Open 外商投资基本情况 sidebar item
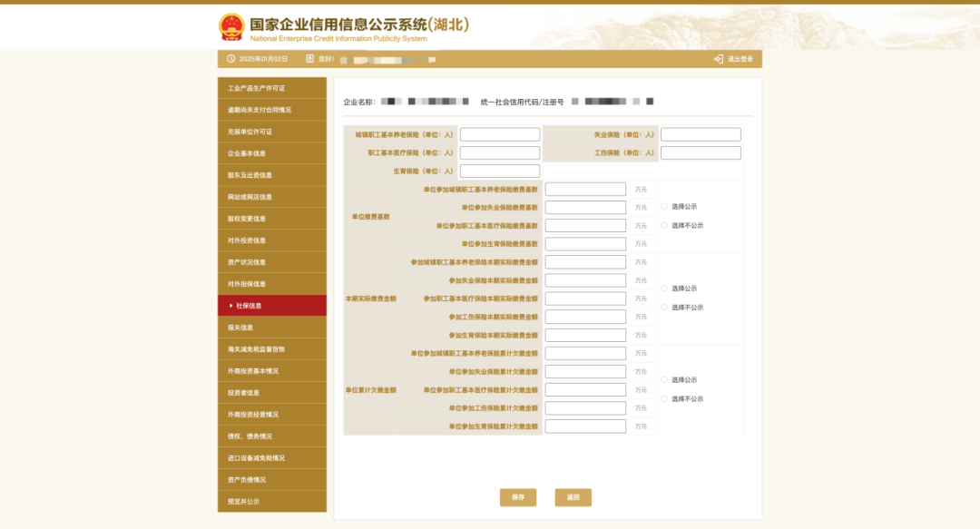The height and width of the screenshot is (529, 980). tap(272, 371)
